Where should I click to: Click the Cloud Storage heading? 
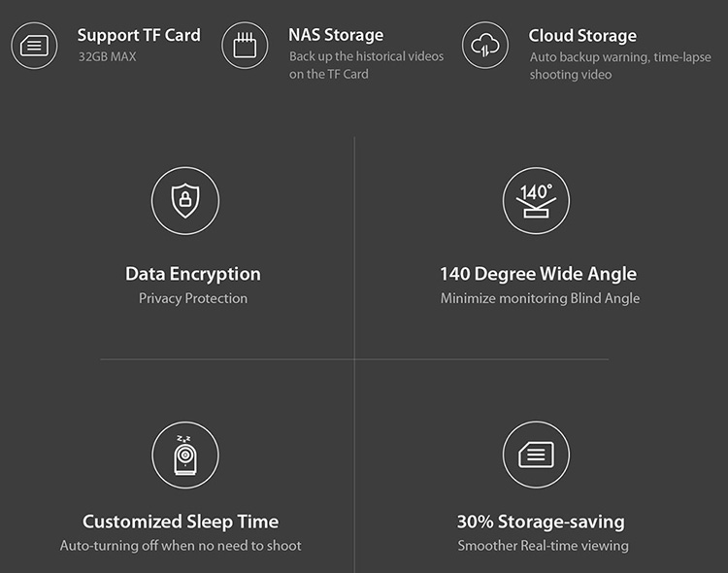tap(582, 36)
